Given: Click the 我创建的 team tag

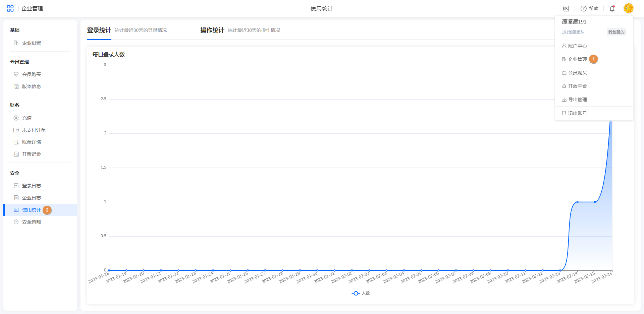Looking at the screenshot, I should coord(616,32).
